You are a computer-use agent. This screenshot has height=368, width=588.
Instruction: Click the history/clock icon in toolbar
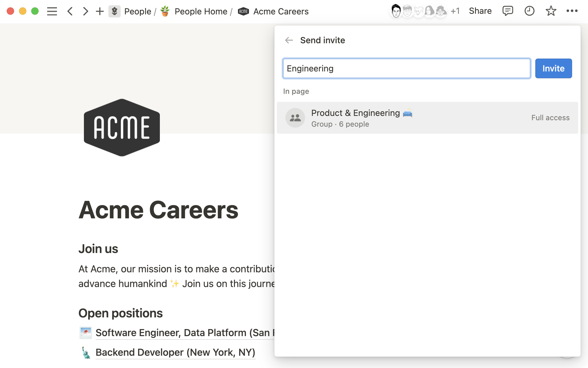(530, 11)
